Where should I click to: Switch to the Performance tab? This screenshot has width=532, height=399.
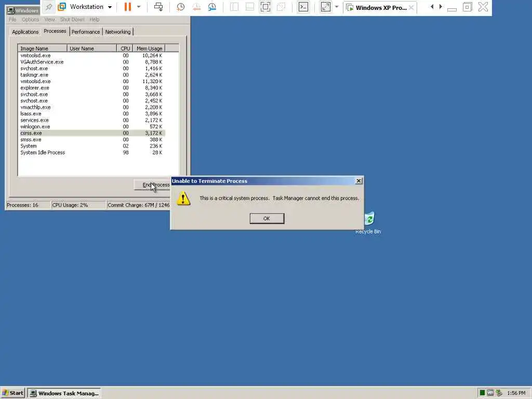86,32
